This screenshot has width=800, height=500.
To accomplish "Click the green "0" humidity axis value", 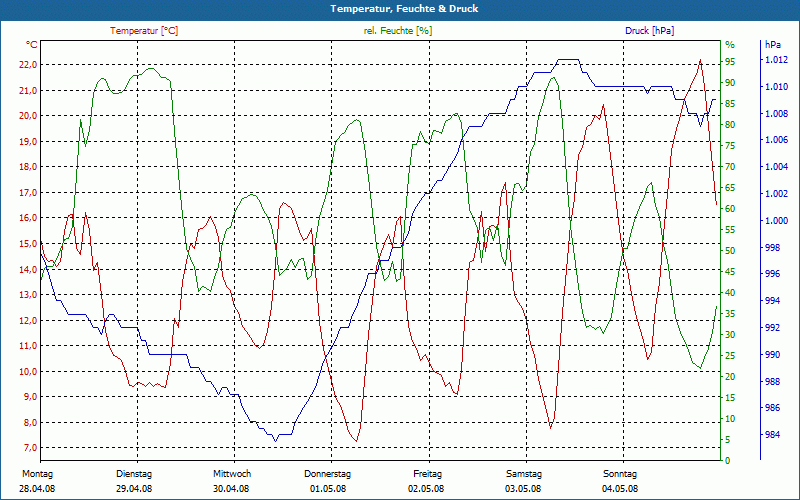I will [x=728, y=461].
